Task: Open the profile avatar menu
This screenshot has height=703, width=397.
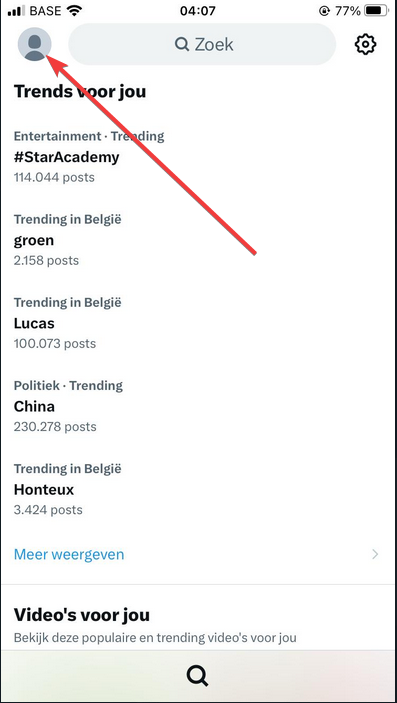Action: (35, 44)
